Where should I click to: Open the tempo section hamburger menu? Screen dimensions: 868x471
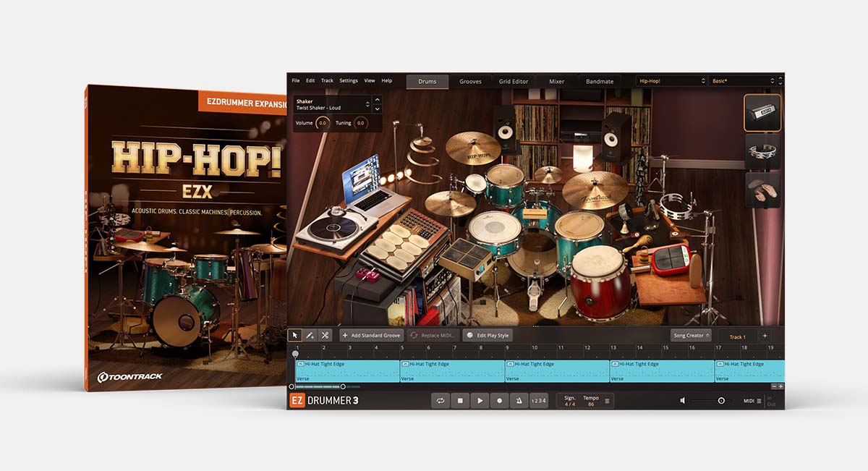[607, 400]
